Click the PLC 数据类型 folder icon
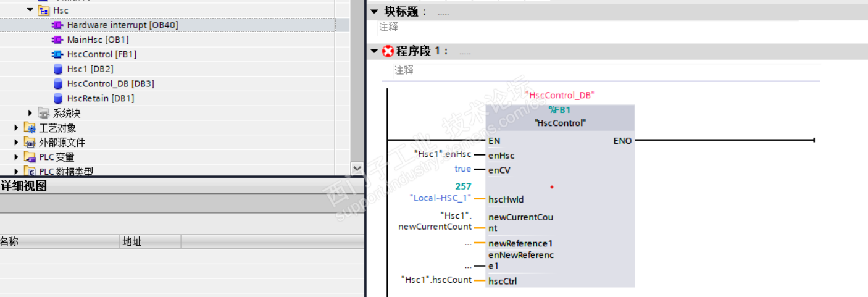This screenshot has width=868, height=297. (30, 171)
